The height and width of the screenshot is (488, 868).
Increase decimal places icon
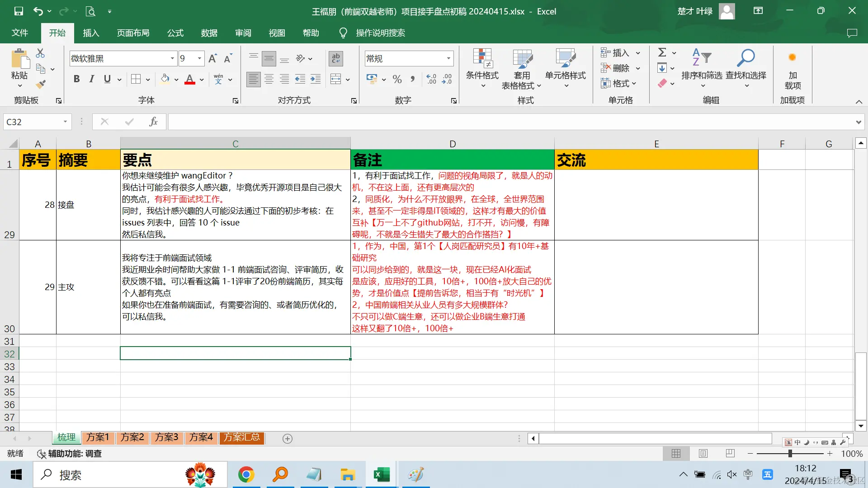click(431, 79)
